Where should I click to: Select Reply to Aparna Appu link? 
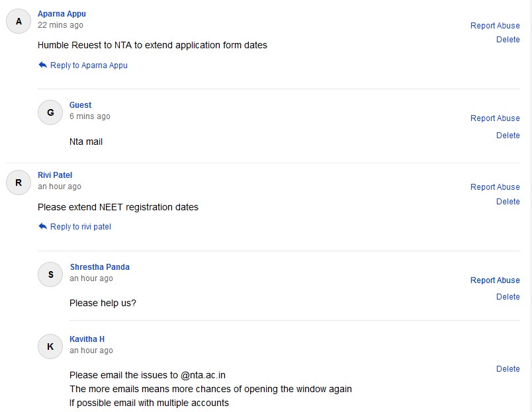click(x=89, y=65)
